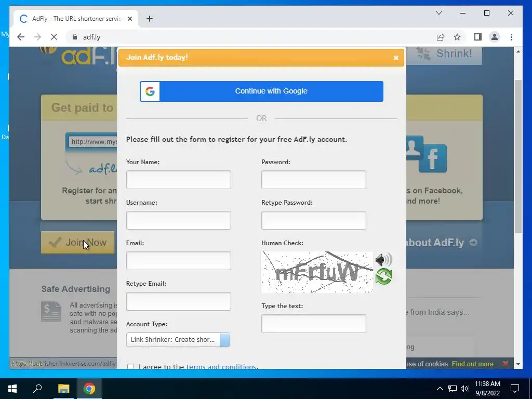This screenshot has height=399, width=532.
Task: Open the tab search chevron
Action: [x=439, y=13]
